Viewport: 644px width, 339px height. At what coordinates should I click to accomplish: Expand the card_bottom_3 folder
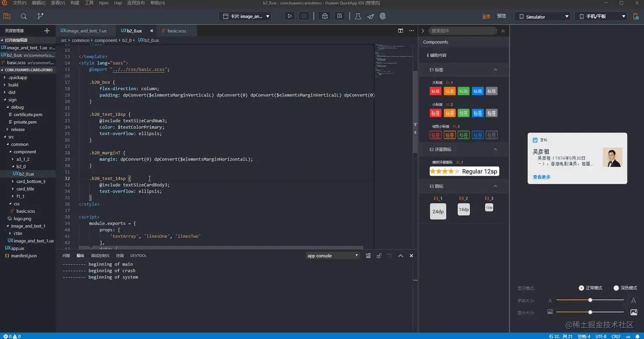pos(31,181)
